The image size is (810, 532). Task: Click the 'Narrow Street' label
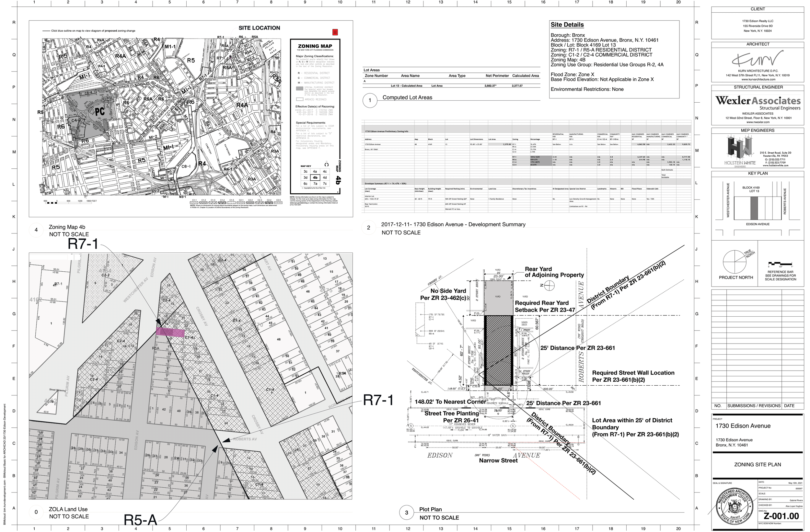[498, 461]
